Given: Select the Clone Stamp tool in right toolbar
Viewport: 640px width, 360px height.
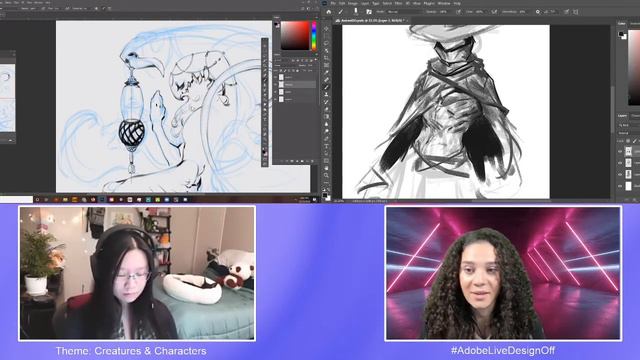Looking at the screenshot, I should click(x=326, y=94).
